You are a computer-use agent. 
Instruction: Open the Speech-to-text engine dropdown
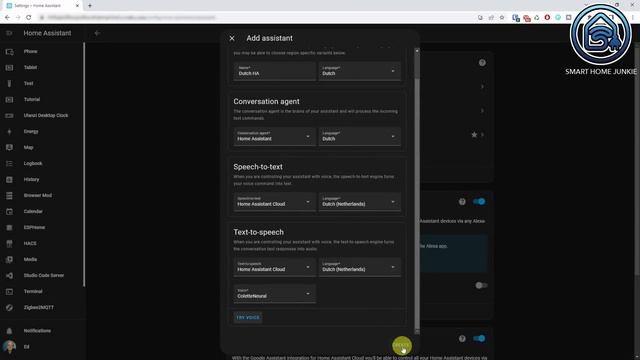tap(275, 202)
